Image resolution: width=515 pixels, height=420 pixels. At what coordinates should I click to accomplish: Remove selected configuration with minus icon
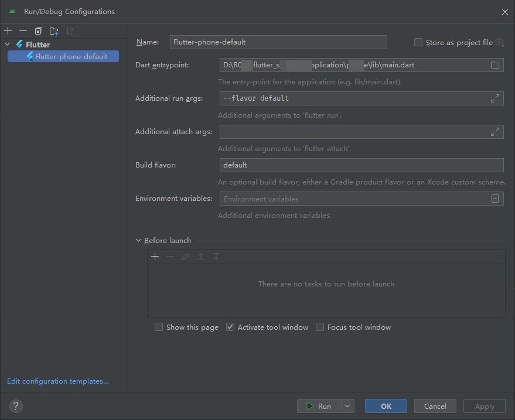tap(23, 31)
